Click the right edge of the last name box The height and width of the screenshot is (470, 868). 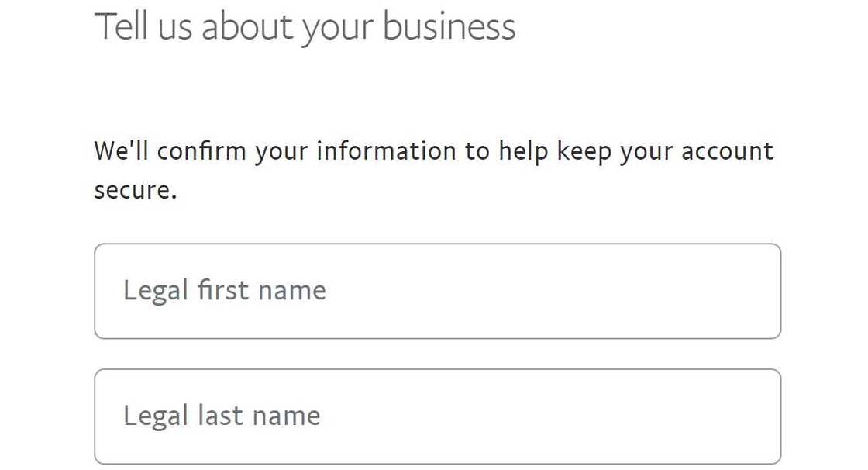coord(780,416)
